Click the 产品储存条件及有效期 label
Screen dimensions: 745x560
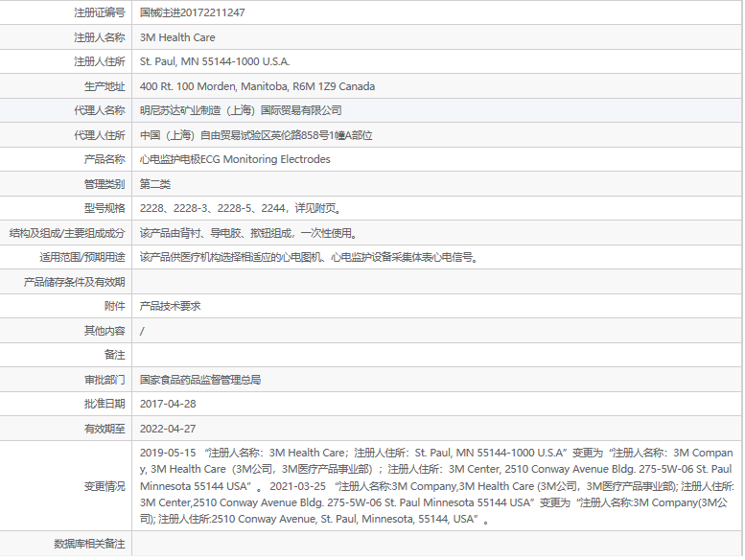click(74, 282)
